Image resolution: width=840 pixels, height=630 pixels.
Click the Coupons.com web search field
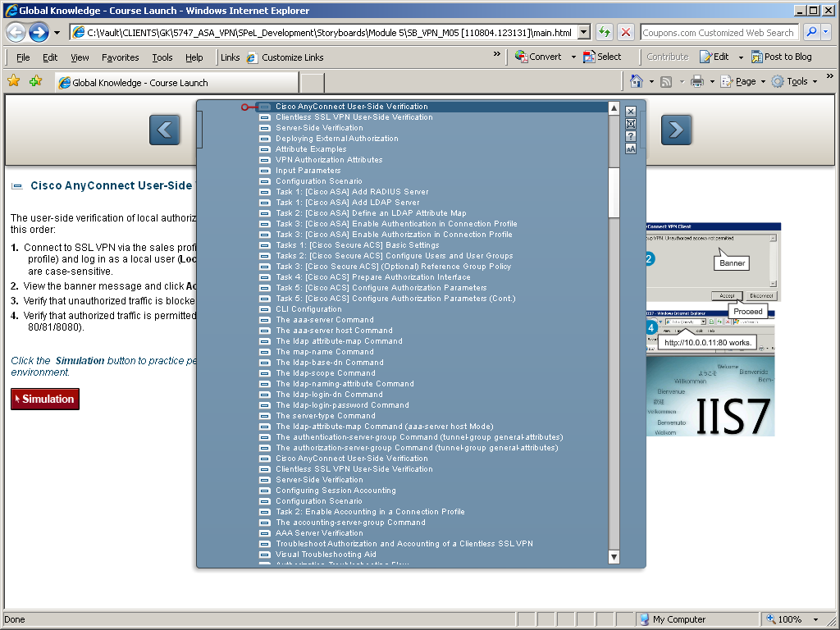click(718, 33)
